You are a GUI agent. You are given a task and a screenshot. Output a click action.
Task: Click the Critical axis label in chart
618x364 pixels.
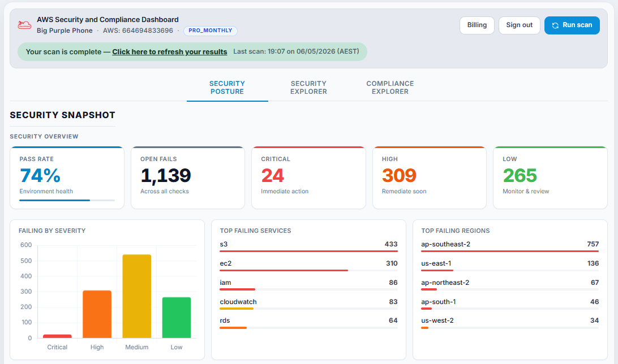(x=57, y=347)
